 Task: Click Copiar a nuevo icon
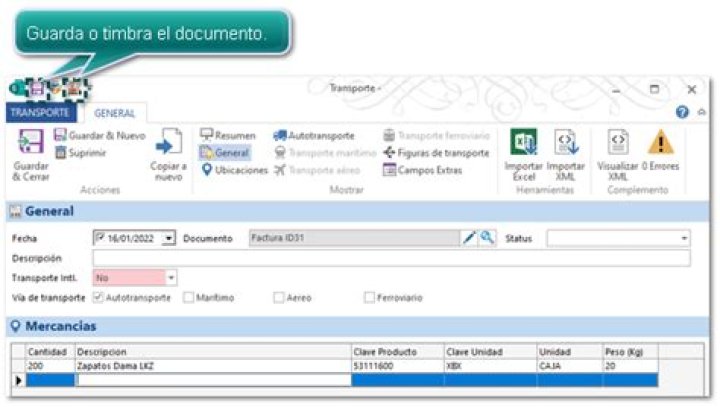coord(168,144)
